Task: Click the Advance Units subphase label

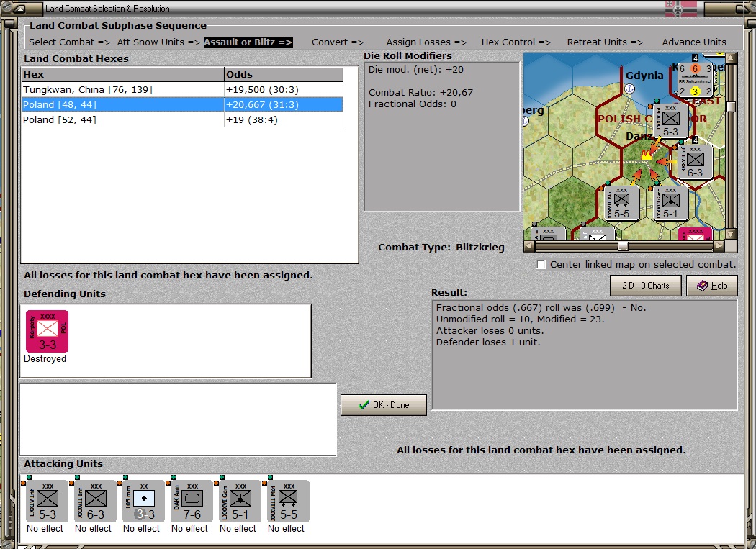Action: tap(694, 42)
